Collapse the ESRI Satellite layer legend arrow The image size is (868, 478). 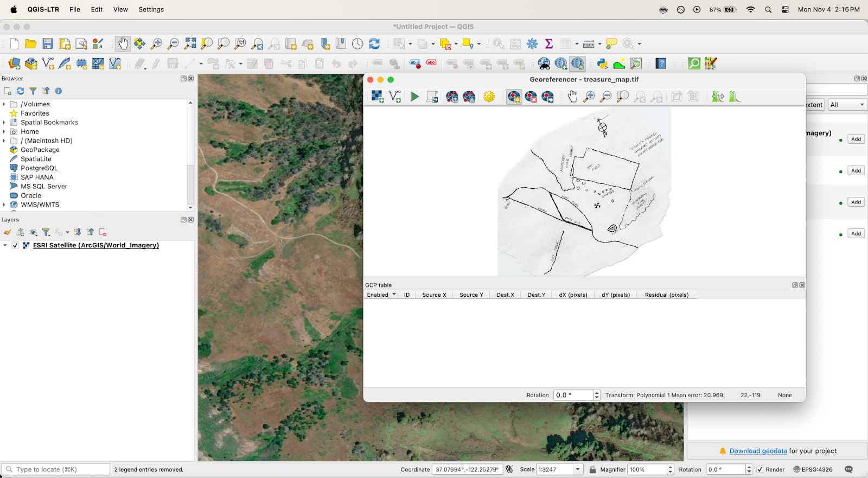[5, 245]
